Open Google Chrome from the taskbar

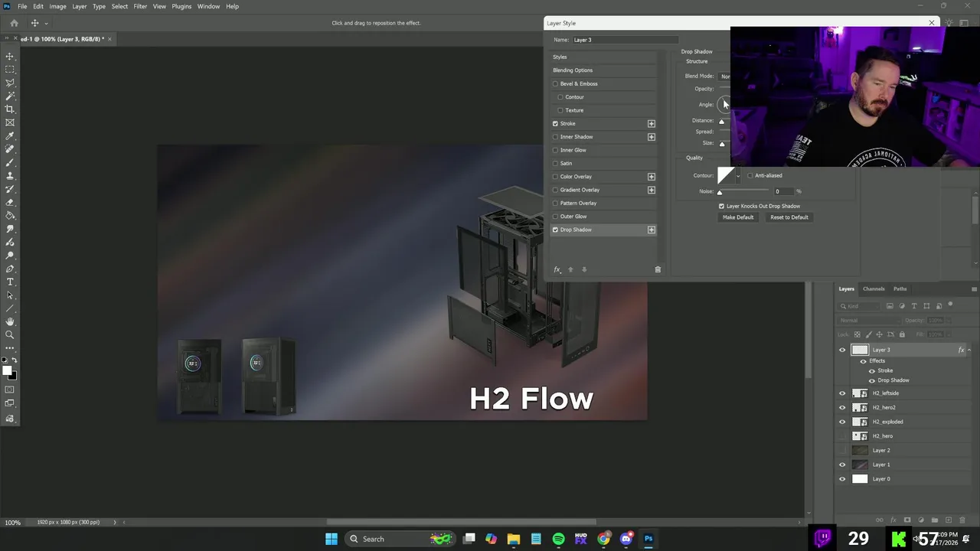coord(603,539)
